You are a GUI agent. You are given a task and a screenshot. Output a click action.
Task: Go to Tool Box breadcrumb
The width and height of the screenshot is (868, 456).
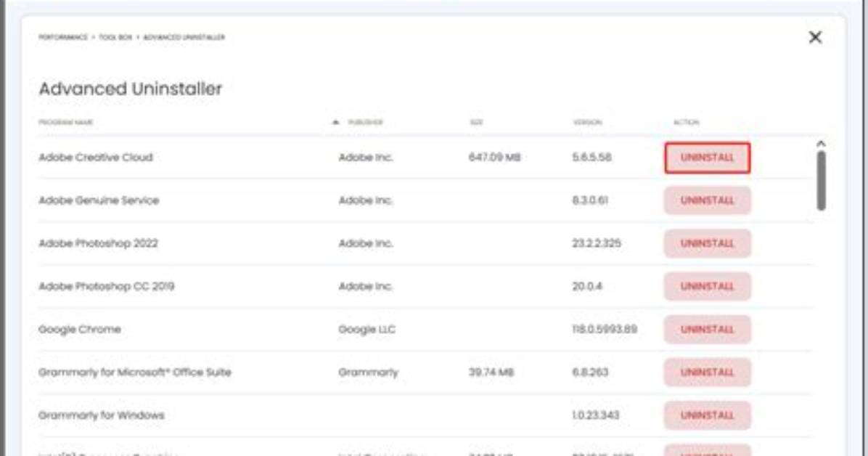tap(115, 37)
